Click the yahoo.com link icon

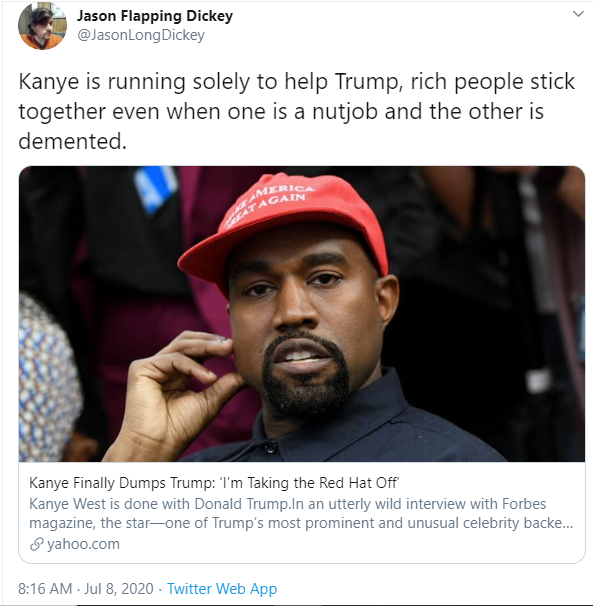36,544
